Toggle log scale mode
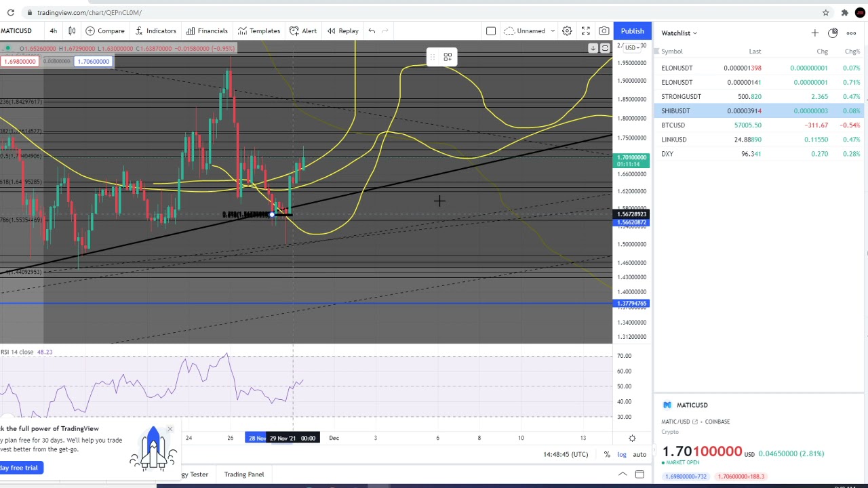868x488 pixels. (622, 454)
